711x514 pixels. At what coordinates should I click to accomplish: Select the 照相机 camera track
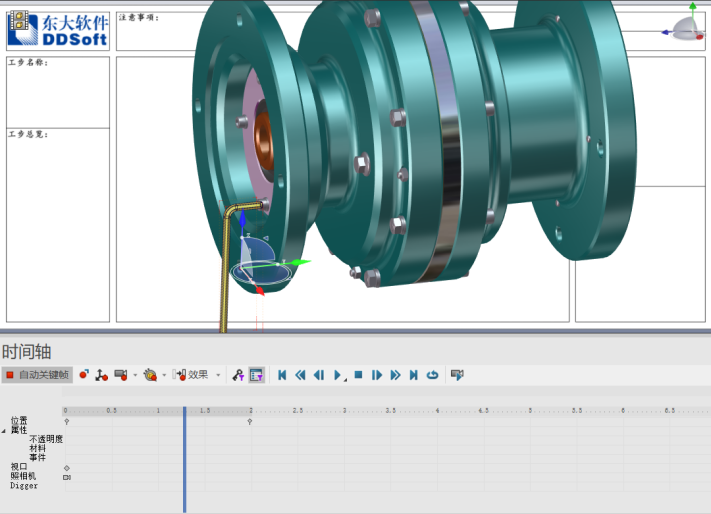23,476
